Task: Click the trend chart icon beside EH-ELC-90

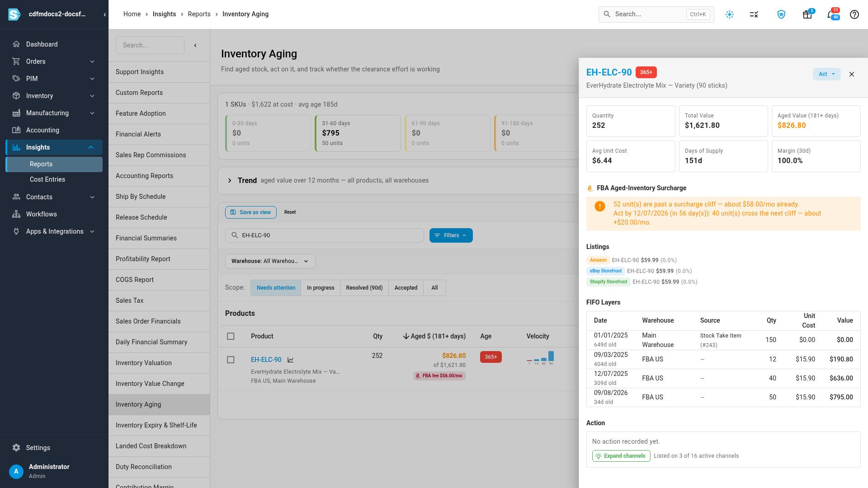Action: point(291,360)
